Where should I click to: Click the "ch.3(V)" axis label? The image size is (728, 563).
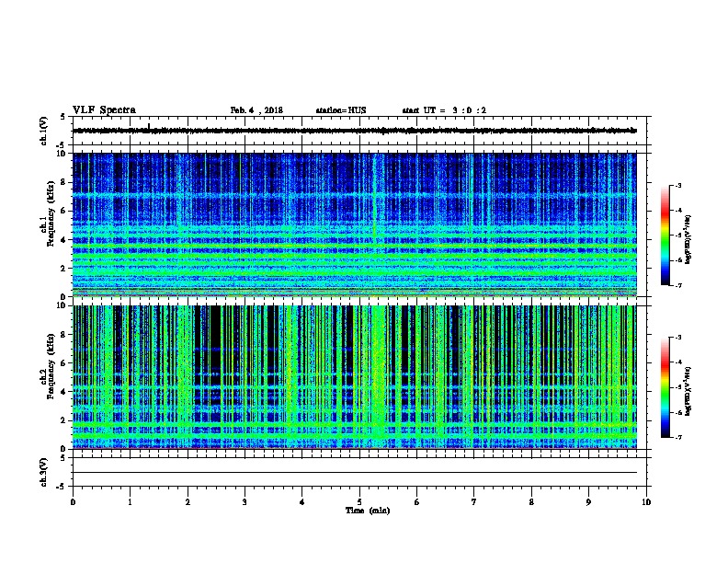click(x=44, y=472)
